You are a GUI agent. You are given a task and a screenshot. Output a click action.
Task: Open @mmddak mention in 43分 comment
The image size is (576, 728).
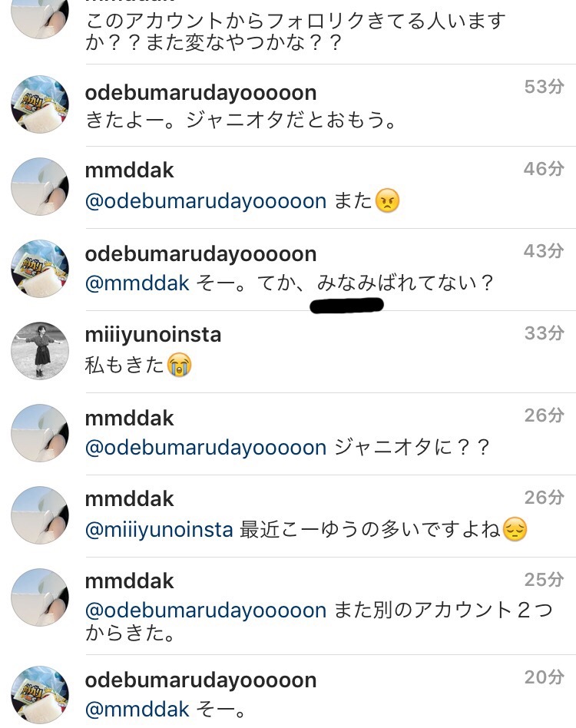click(x=137, y=283)
